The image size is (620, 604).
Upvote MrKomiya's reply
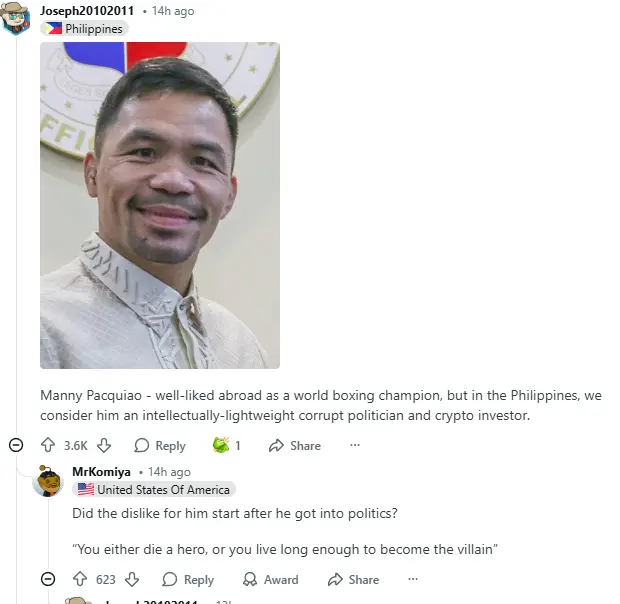(x=80, y=579)
